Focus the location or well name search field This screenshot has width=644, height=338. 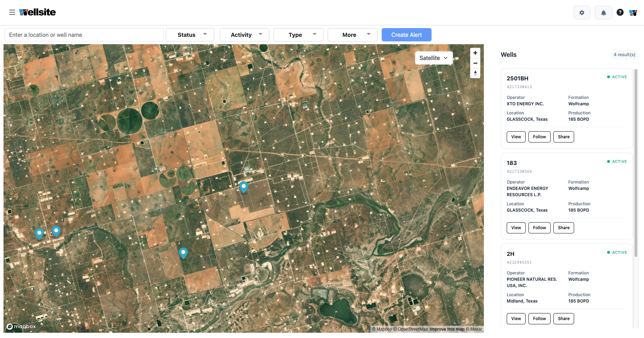click(84, 35)
